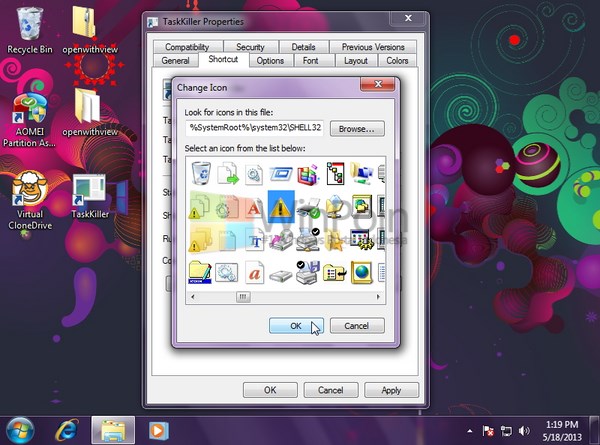This screenshot has width=600, height=445.
Task: Open Windows Media Player from taskbar
Action: (158, 430)
